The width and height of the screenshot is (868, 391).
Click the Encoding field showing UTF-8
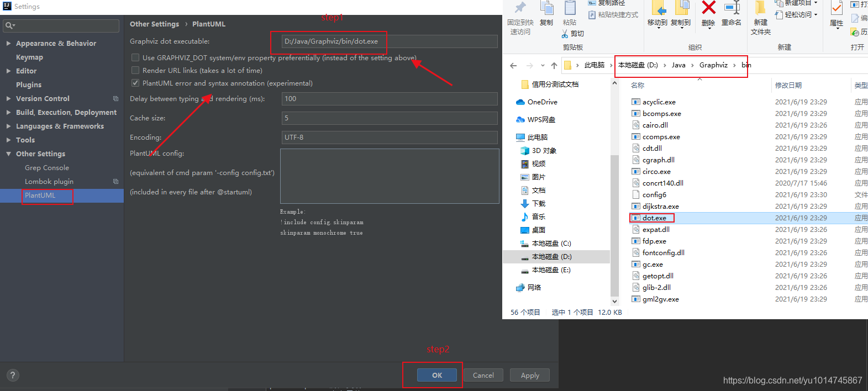(x=390, y=138)
